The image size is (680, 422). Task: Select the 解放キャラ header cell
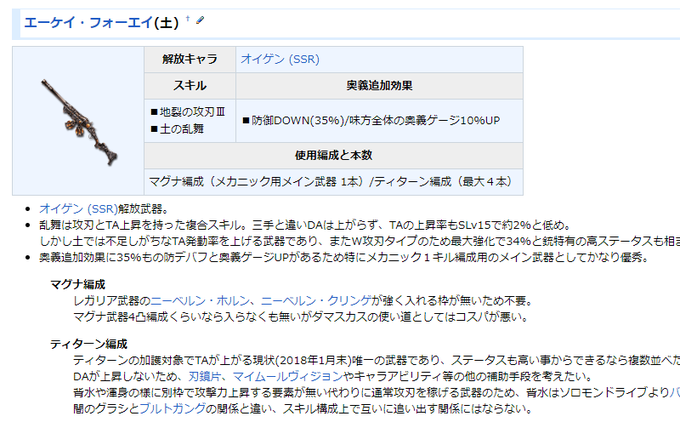(190, 59)
